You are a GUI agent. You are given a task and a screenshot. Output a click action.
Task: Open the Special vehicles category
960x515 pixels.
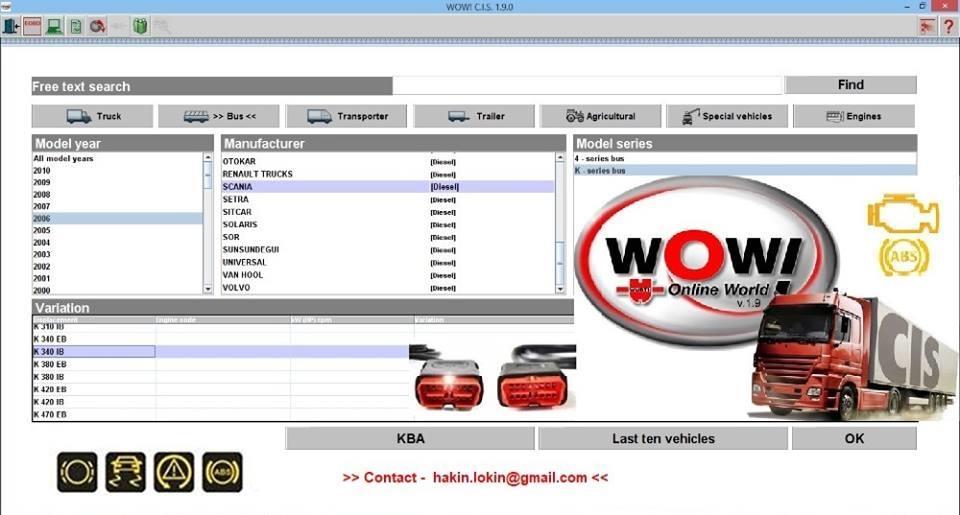point(727,116)
